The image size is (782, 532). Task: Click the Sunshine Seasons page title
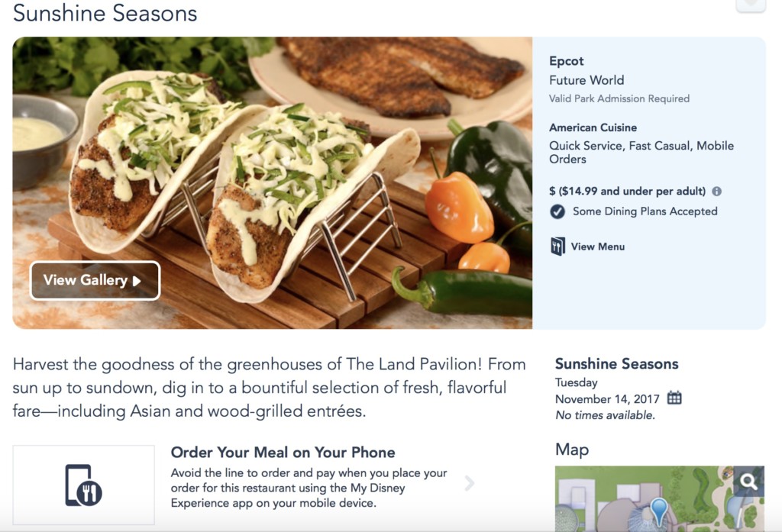[x=105, y=13]
